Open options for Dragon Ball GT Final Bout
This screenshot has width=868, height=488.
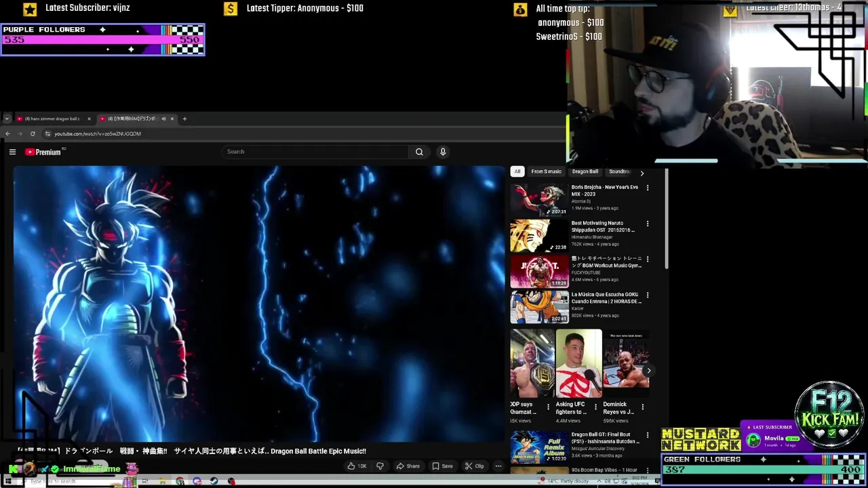[x=648, y=435]
